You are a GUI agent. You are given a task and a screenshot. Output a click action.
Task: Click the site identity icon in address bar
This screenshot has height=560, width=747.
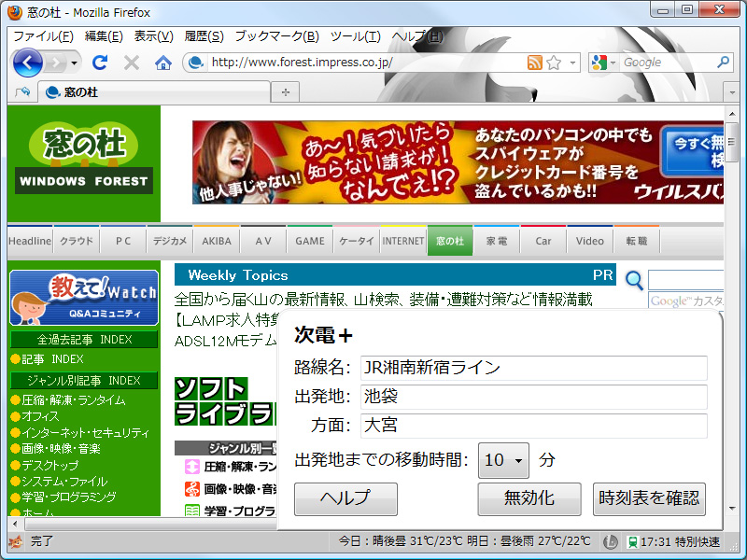pos(196,63)
